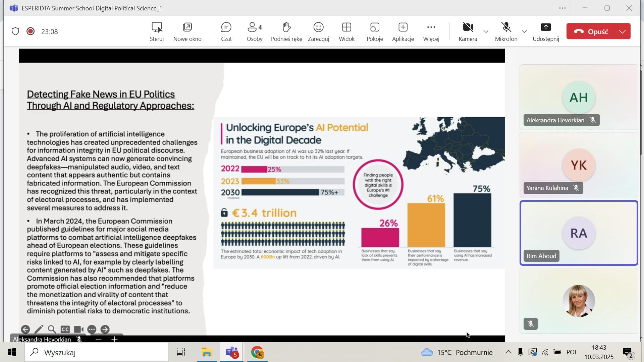Open Windows Task View
Image resolution: width=644 pixels, height=362 pixels.
(181, 352)
